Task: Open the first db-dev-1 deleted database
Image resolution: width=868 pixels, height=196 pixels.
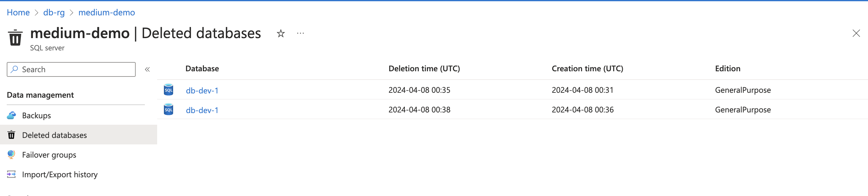Action: pyautogui.click(x=202, y=90)
